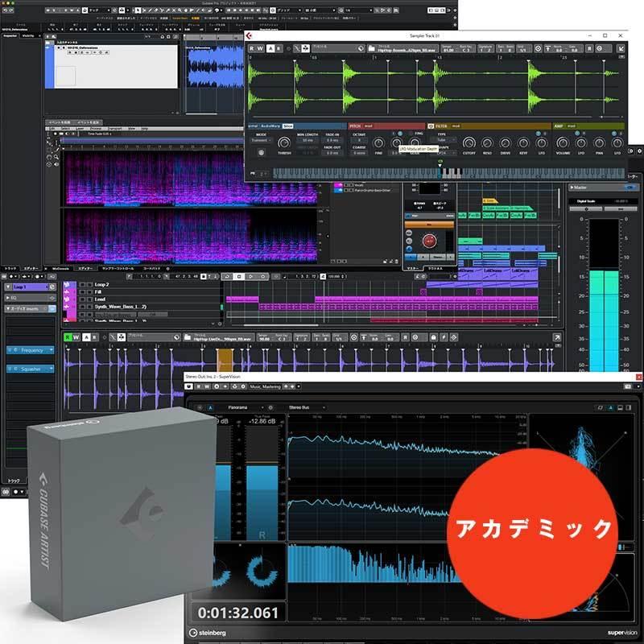
Task: Click the arrow icon at the lower sampler toolbar's right end
Action: 557,337
